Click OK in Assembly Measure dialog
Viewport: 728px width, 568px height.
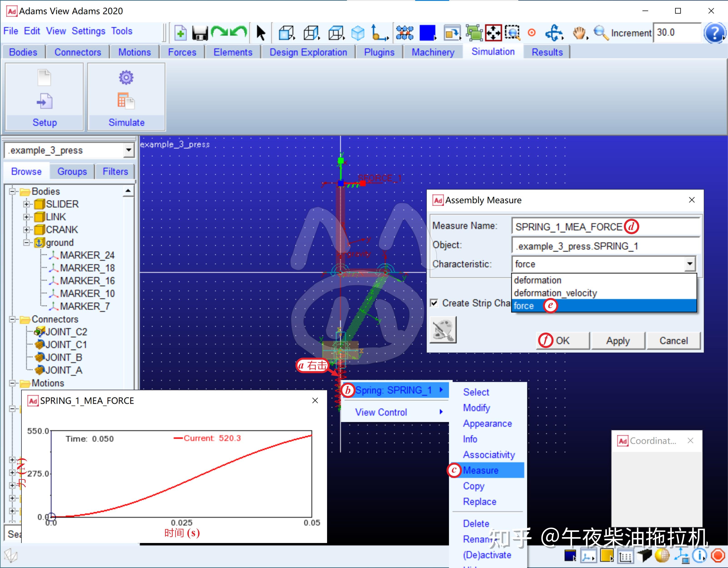click(563, 341)
